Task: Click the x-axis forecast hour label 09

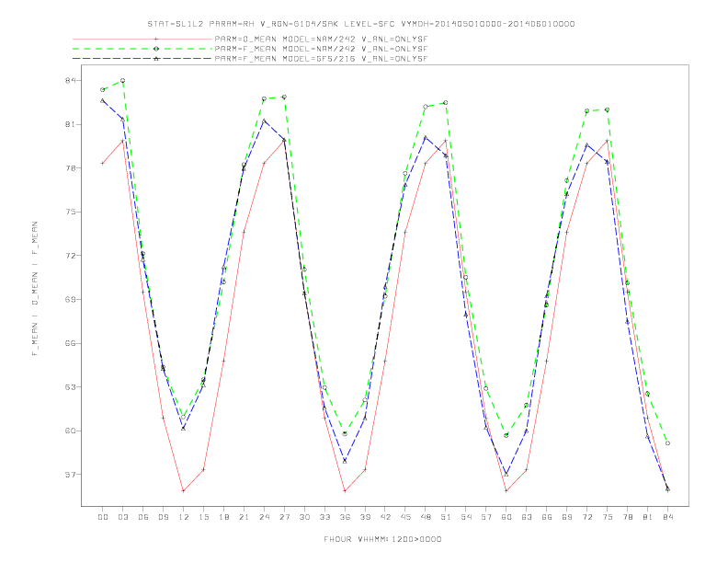Action: pyautogui.click(x=163, y=517)
